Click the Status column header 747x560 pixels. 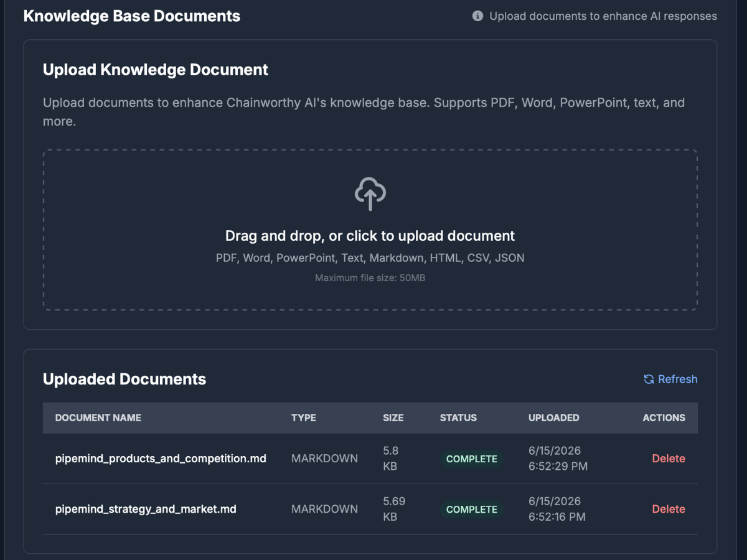pos(458,418)
